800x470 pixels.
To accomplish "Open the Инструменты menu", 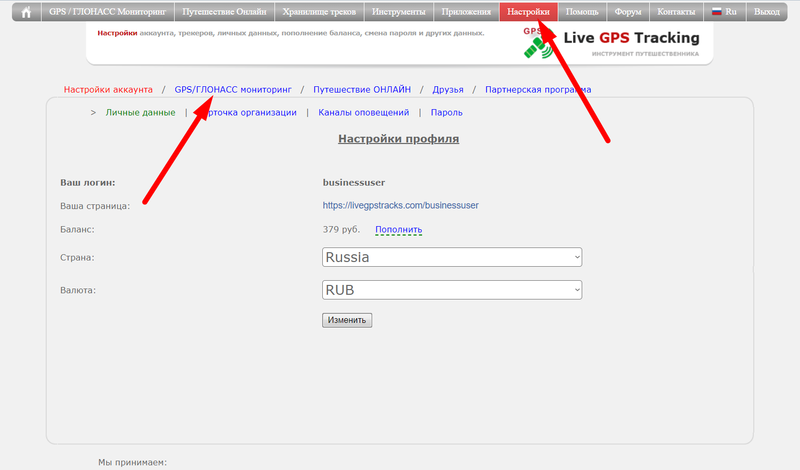I will 396,12.
